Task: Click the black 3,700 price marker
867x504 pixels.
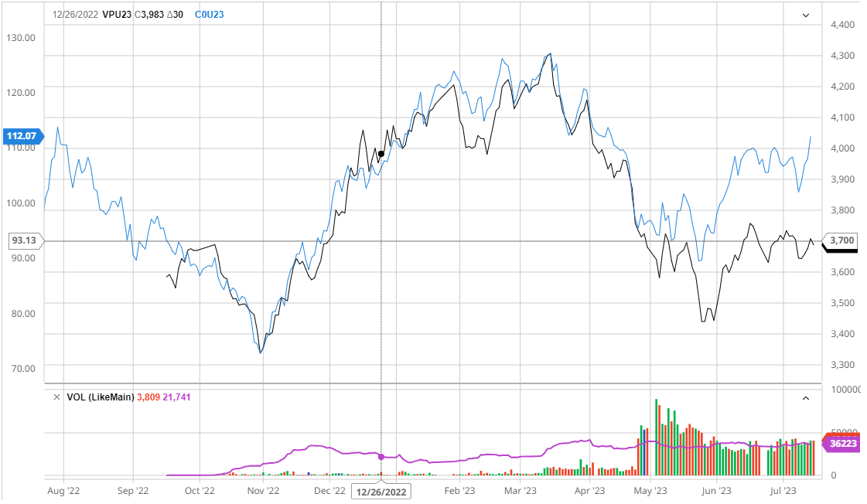Action: pos(841,241)
